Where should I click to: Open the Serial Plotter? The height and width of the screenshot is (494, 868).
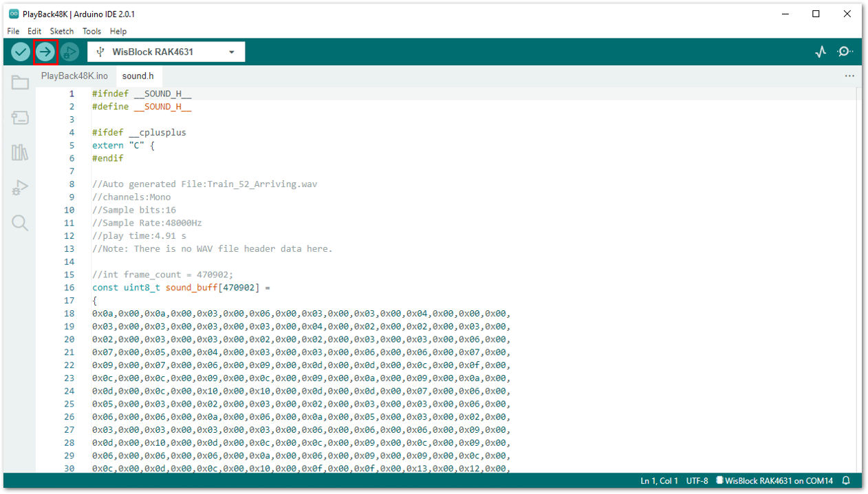[x=821, y=52]
